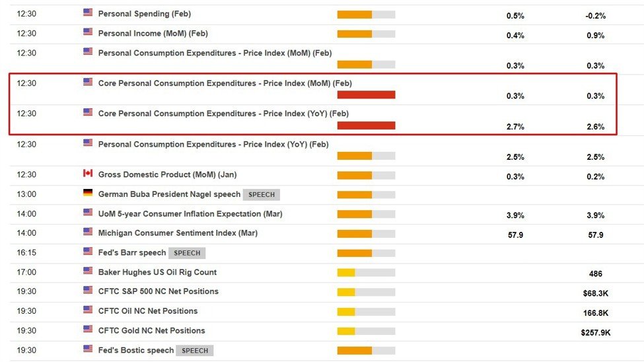Click the US flag next to Fed's Bostic speech
This screenshot has height=362, width=644.
(88, 349)
